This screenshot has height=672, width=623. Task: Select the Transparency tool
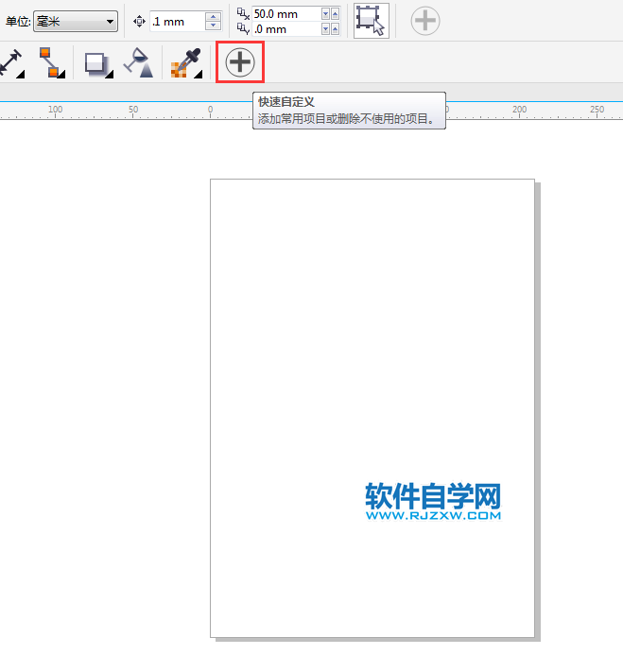coord(138,63)
